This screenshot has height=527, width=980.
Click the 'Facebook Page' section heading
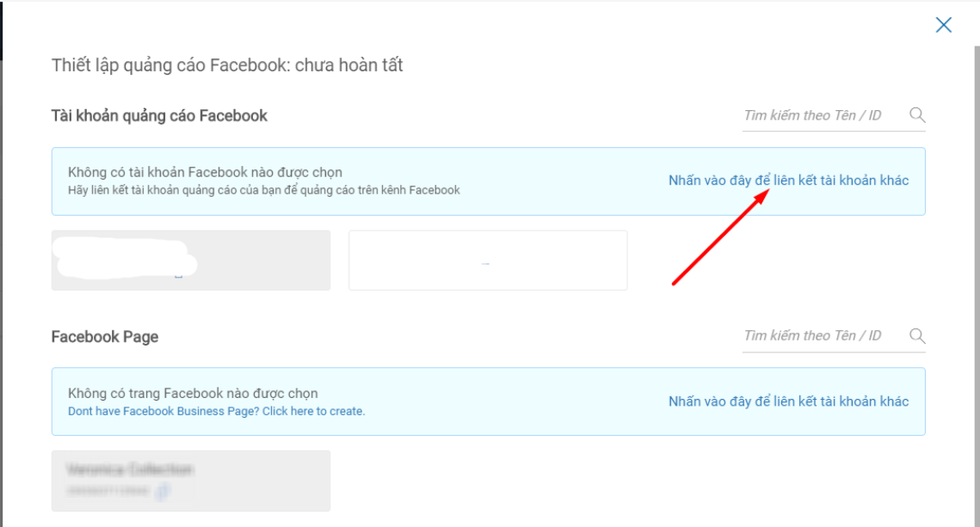(104, 337)
